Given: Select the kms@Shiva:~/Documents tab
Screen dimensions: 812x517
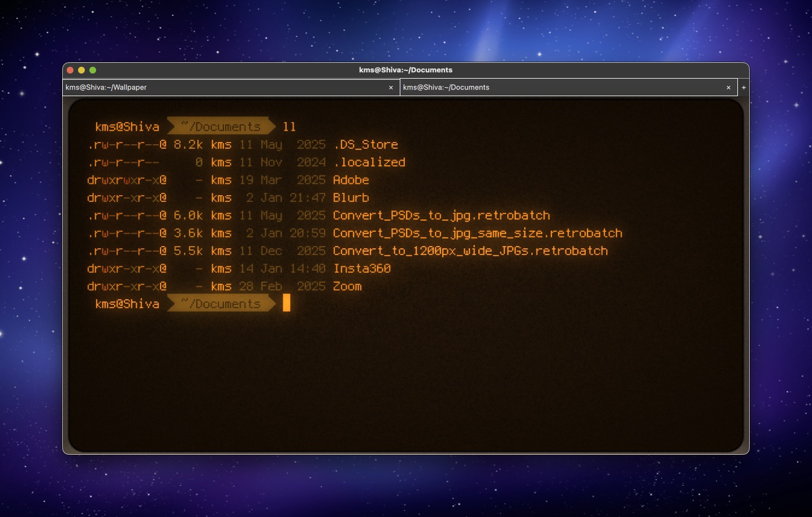Looking at the screenshot, I should 560,88.
